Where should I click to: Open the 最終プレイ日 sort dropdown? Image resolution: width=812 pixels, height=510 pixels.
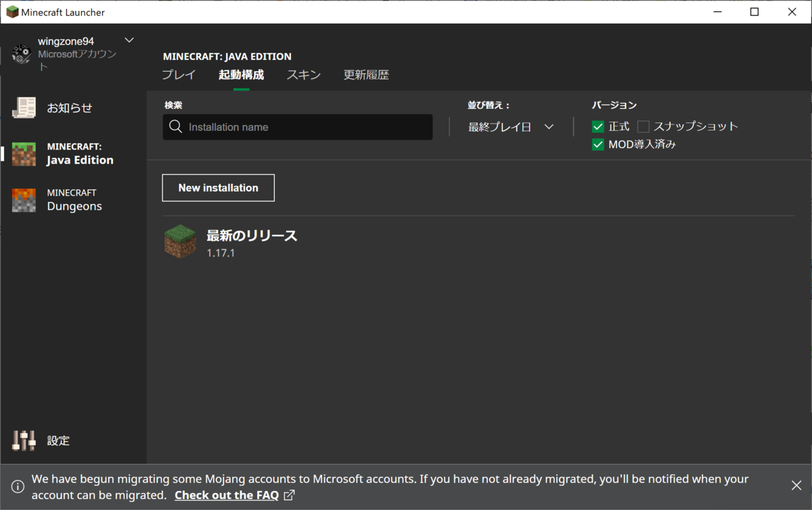(510, 126)
